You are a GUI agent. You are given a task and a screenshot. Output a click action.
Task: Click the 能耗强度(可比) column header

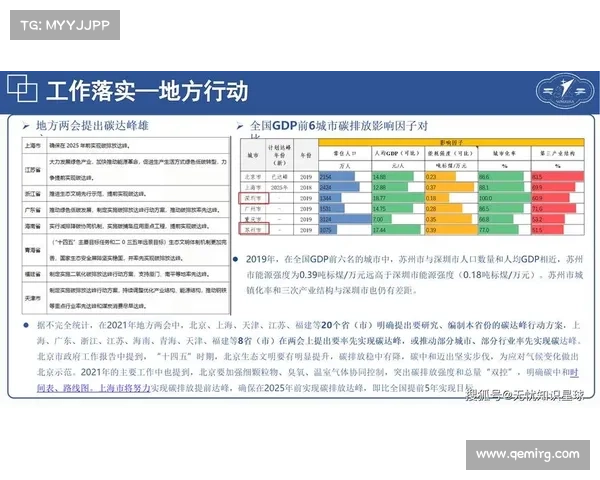click(451, 153)
